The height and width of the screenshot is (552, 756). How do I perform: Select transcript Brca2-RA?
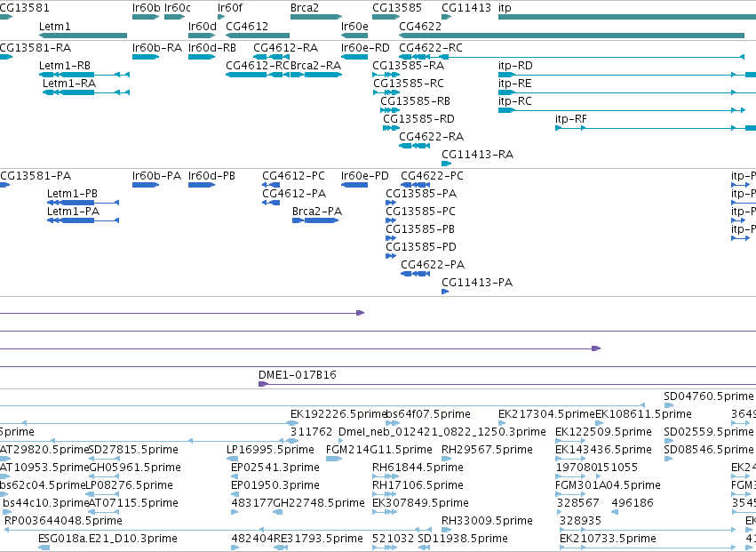(x=315, y=65)
